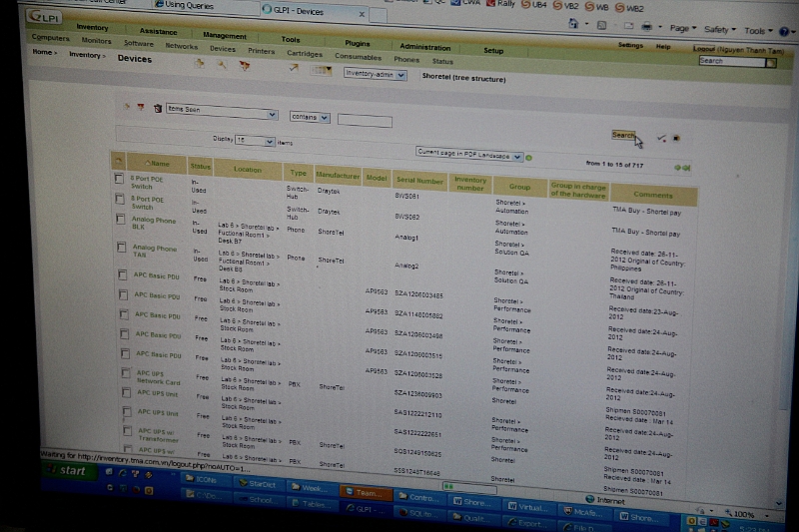799x532 pixels.
Task: Click the global search go button
Action: pos(771,63)
